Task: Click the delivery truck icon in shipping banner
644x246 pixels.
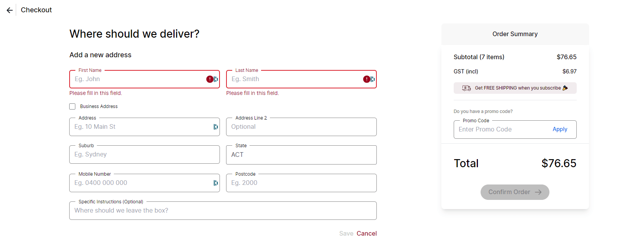Action: click(x=466, y=88)
